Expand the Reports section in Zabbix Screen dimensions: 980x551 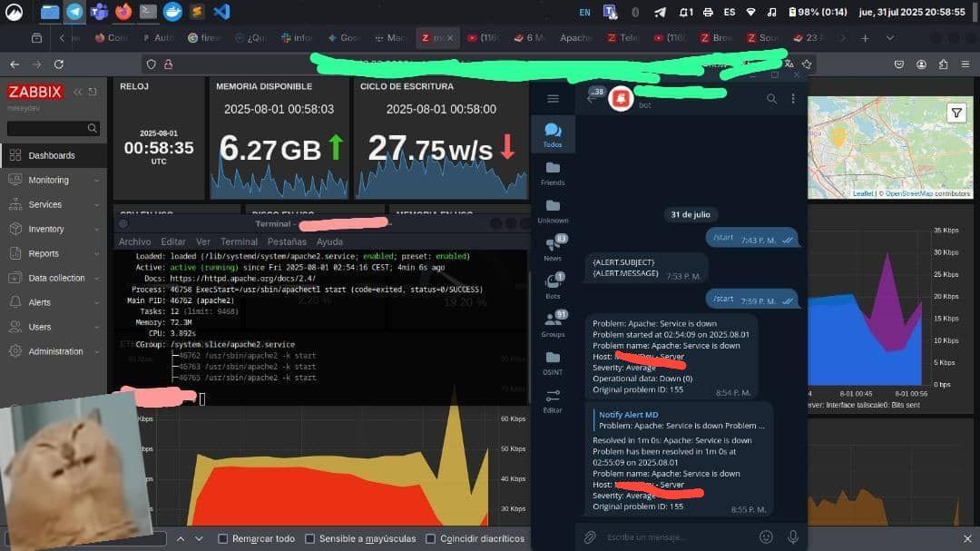pos(54,253)
